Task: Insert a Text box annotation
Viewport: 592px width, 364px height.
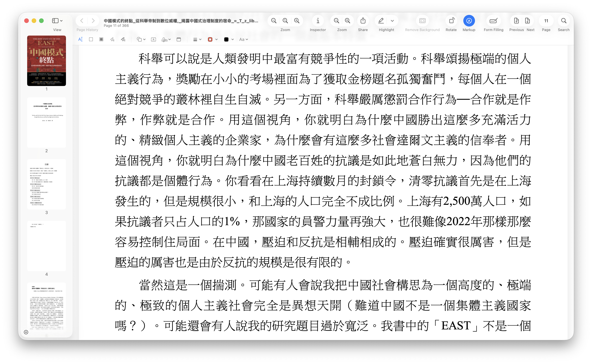Action: 153,39
